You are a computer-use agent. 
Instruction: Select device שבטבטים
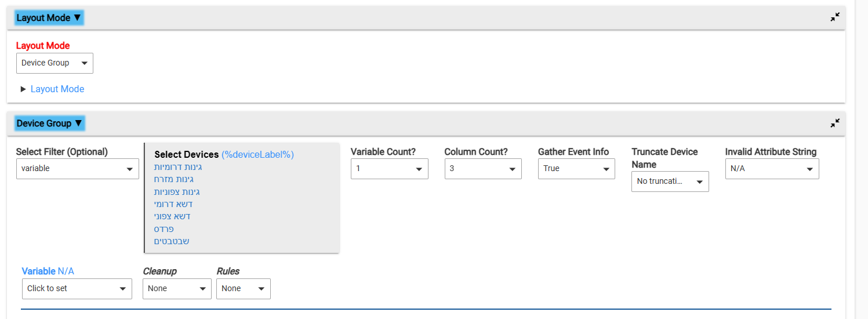coord(172,241)
